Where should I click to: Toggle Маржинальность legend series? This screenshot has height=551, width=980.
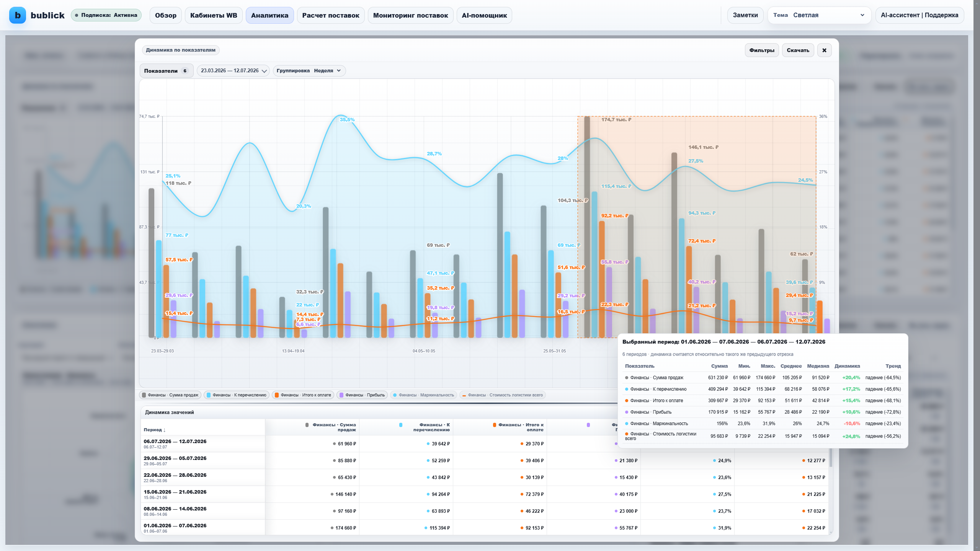[x=423, y=395]
